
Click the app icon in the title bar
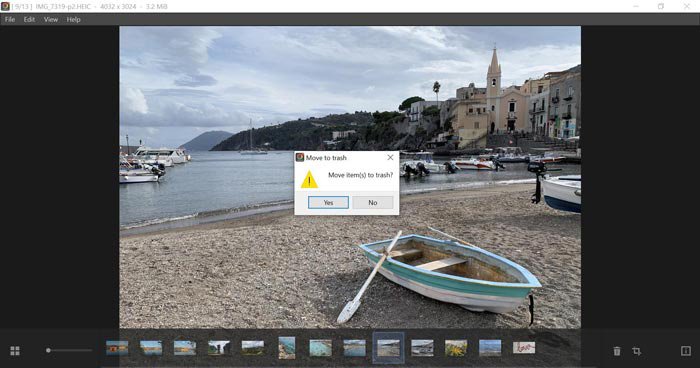5,6
